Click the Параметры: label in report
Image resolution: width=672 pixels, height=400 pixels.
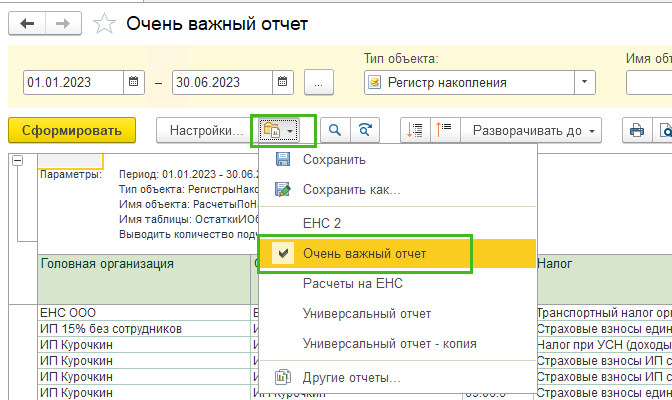click(71, 174)
